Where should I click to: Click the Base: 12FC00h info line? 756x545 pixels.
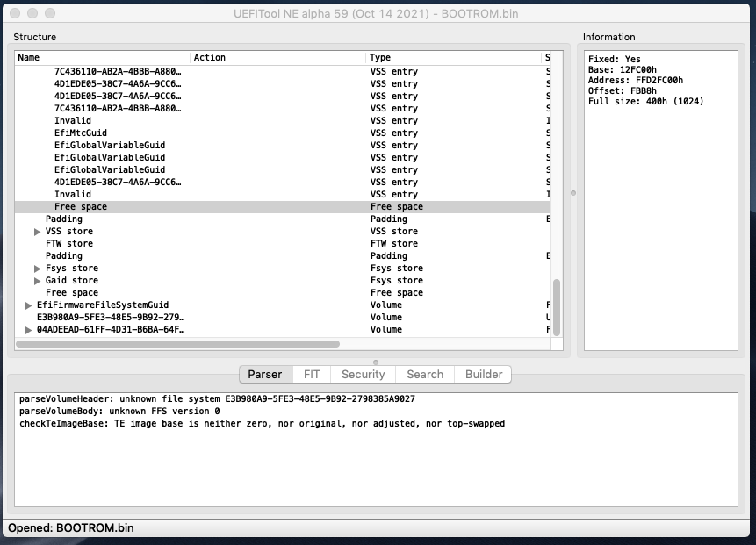[x=622, y=70]
